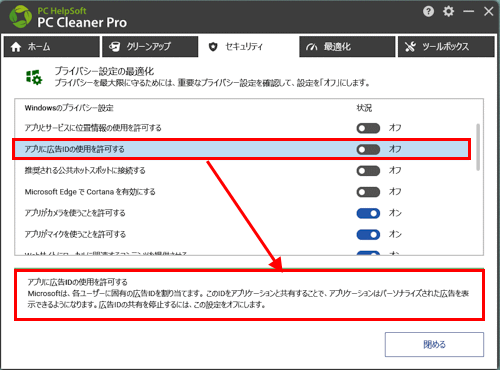Click the Microsoft 広告ID description text
Viewport: 500px width, 370px height.
tap(248, 299)
